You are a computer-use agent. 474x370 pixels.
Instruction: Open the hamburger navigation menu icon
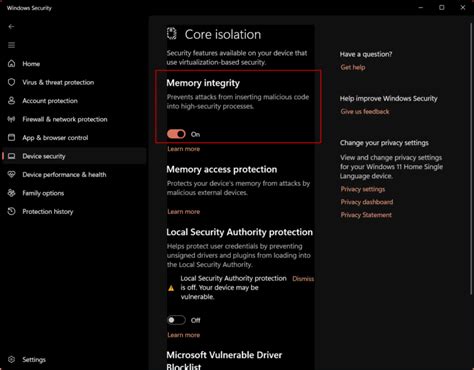[x=11, y=45]
